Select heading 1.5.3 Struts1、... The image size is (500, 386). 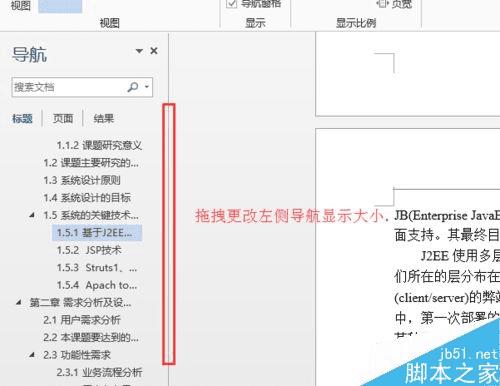tap(97, 268)
